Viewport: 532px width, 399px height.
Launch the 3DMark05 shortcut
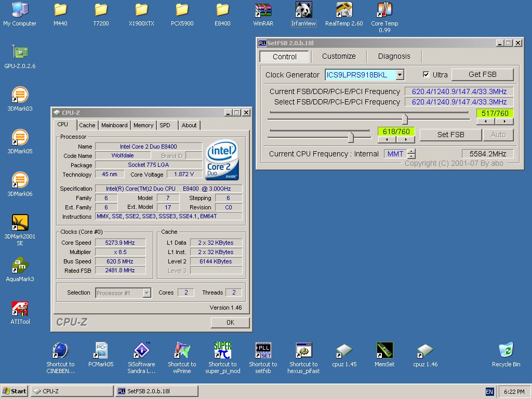click(x=20, y=142)
